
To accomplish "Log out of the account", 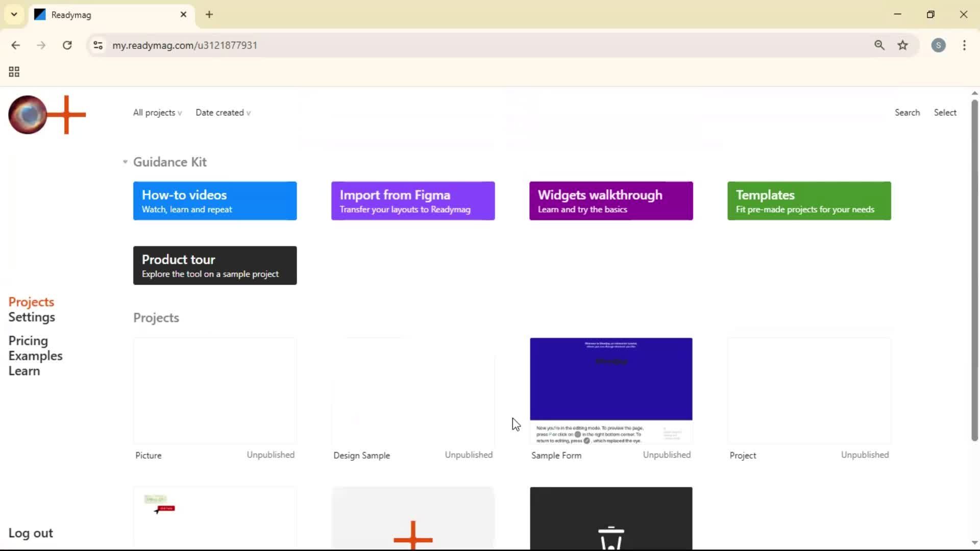I will [x=31, y=533].
